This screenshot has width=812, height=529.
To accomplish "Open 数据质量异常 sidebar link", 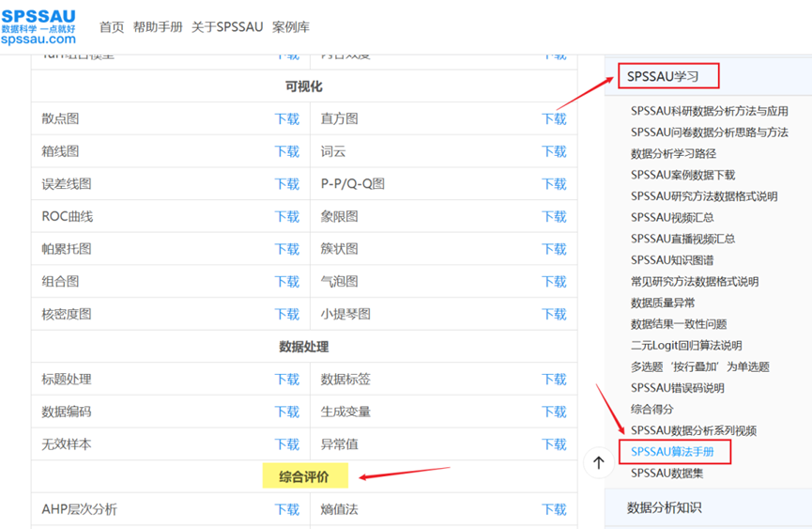I will point(663,303).
